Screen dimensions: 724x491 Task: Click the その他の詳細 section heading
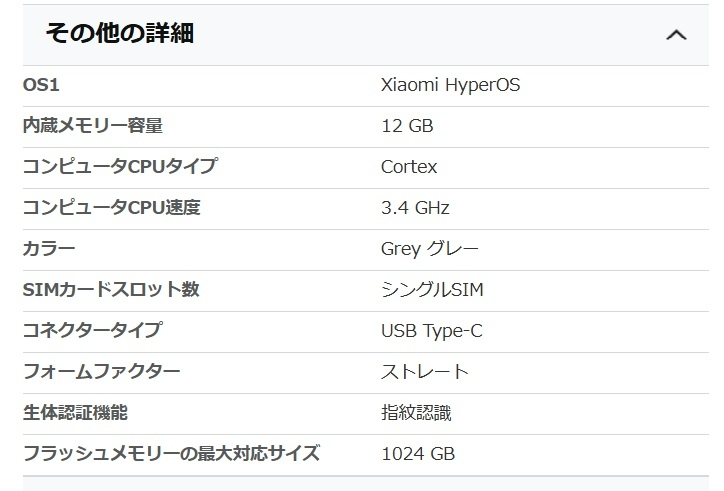point(120,33)
